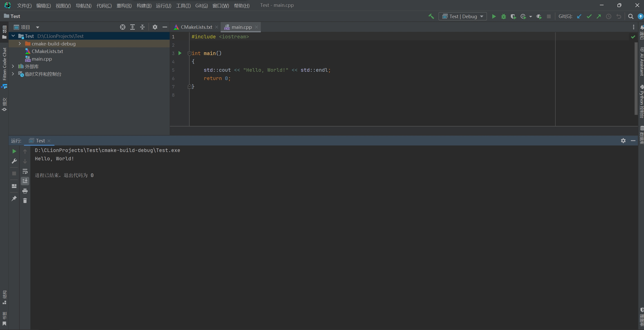Expand the 外部库 tree node

13,66
